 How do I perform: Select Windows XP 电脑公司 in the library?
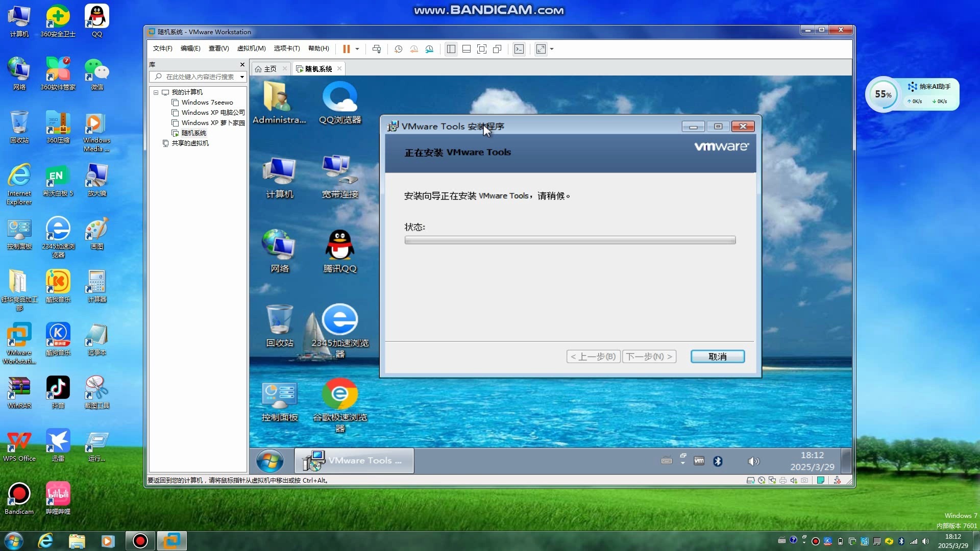208,113
